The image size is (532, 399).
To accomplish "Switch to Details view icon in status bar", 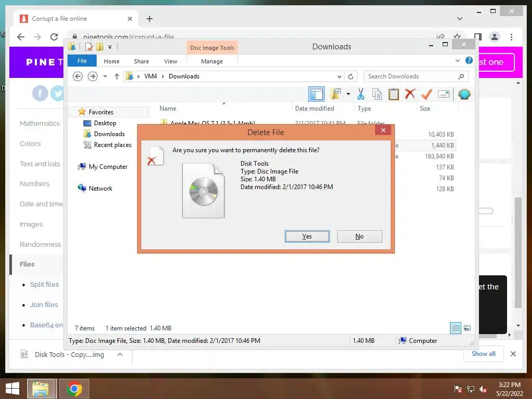I will pos(455,328).
